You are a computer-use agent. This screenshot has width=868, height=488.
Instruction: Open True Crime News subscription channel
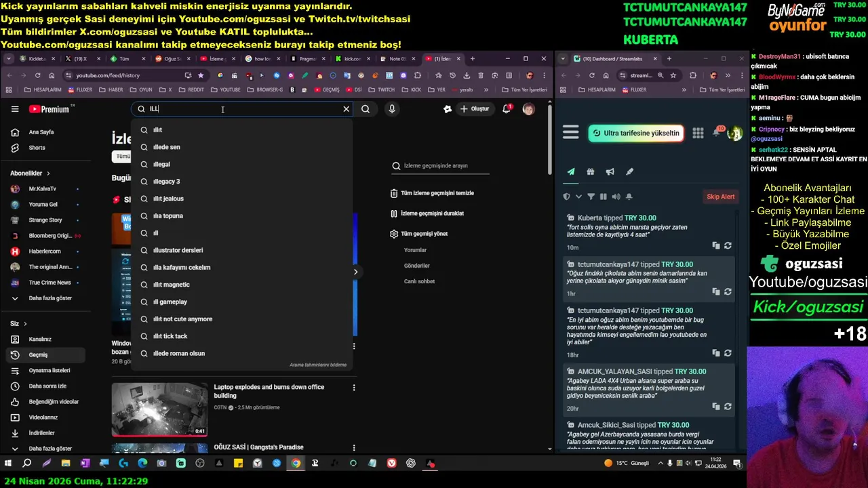click(44, 283)
